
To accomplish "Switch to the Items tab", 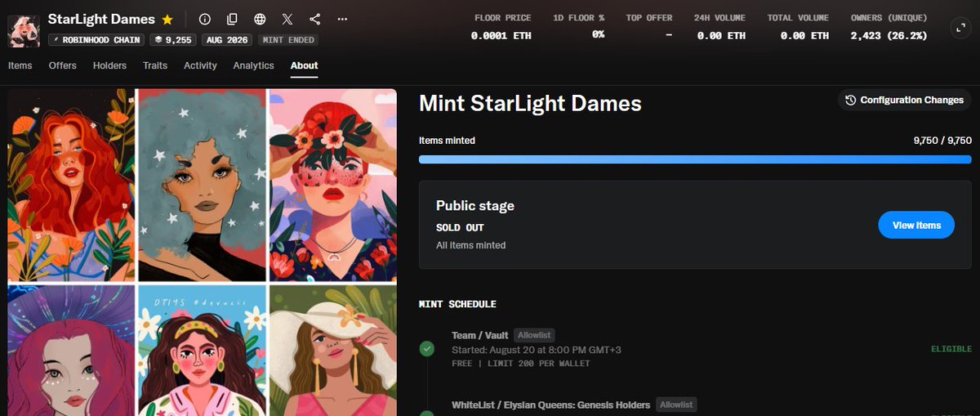I will click(20, 65).
